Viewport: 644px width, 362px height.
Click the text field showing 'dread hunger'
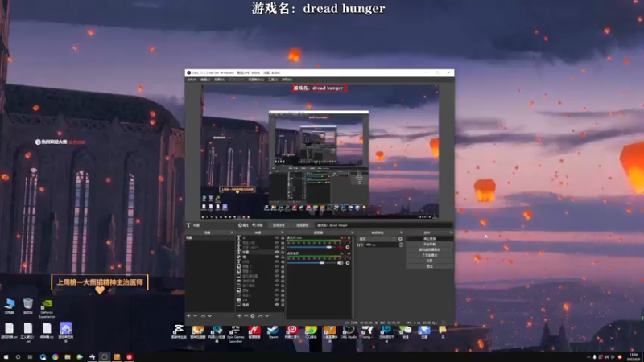click(384, 225)
